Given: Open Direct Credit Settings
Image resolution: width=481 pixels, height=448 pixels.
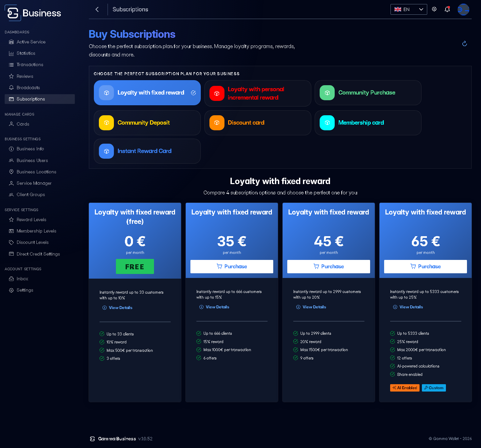Looking at the screenshot, I should point(40,254).
